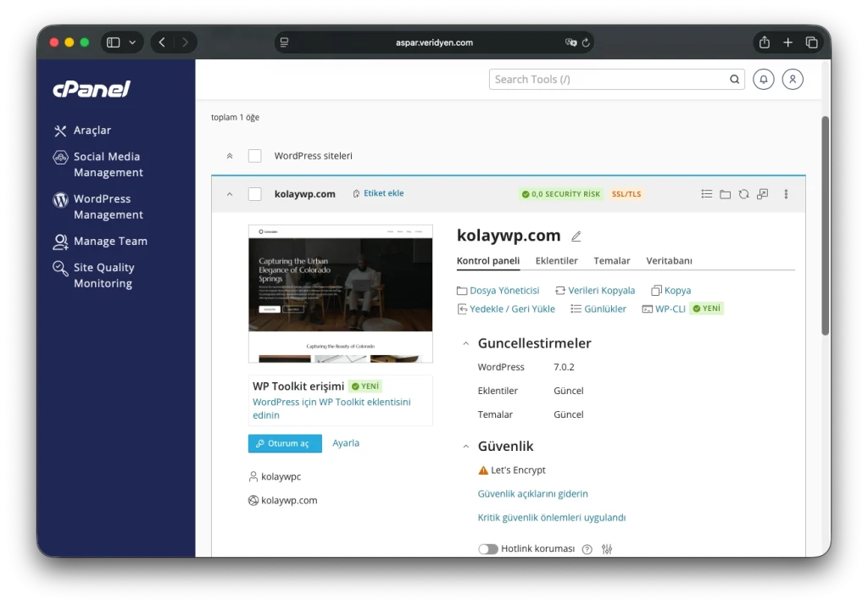Collapse all sites with double chevron

[230, 156]
